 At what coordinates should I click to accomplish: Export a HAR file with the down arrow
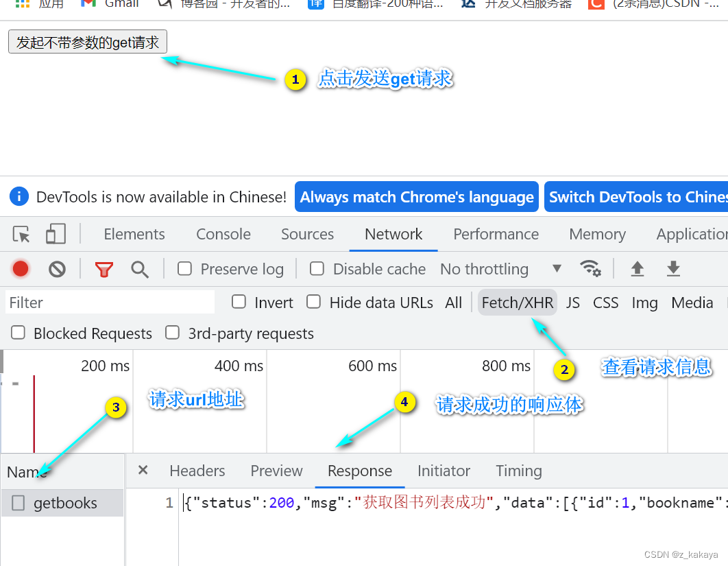[673, 268]
